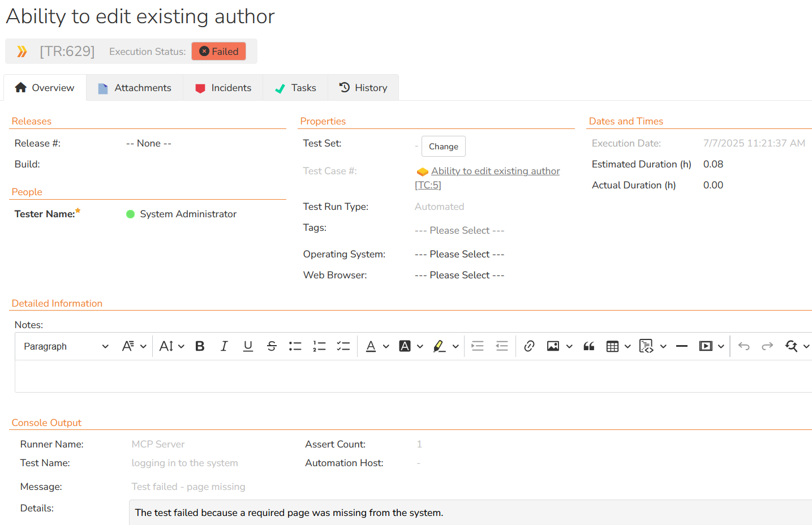The image size is (812, 525).
Task: Click the Bold formatting icon
Action: coord(200,346)
